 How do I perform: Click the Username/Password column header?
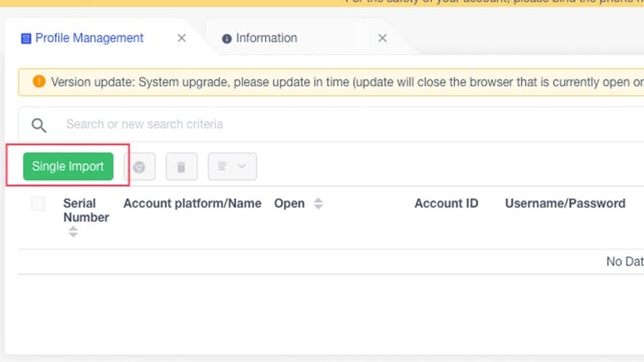tap(565, 204)
